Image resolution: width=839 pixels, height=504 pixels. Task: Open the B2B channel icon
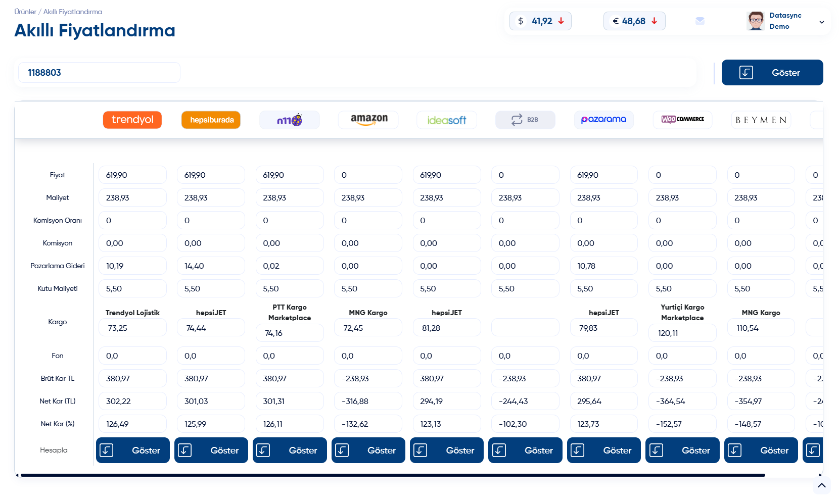525,120
